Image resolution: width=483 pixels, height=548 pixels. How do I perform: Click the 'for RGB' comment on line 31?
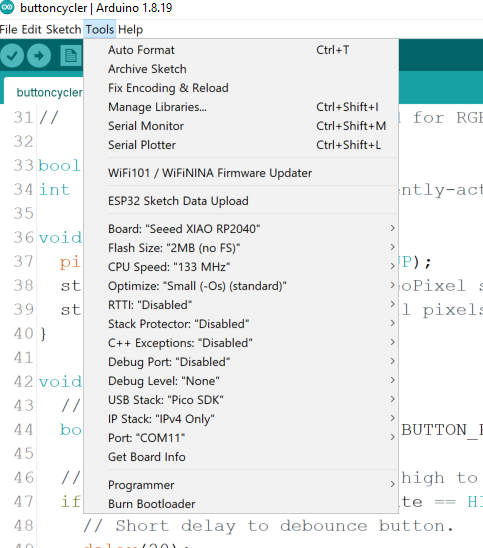point(448,118)
